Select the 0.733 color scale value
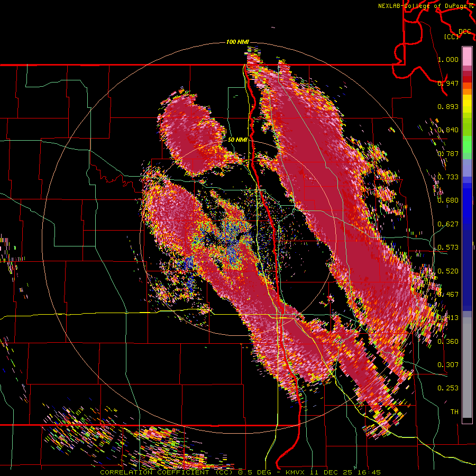476x476 pixels. point(448,177)
